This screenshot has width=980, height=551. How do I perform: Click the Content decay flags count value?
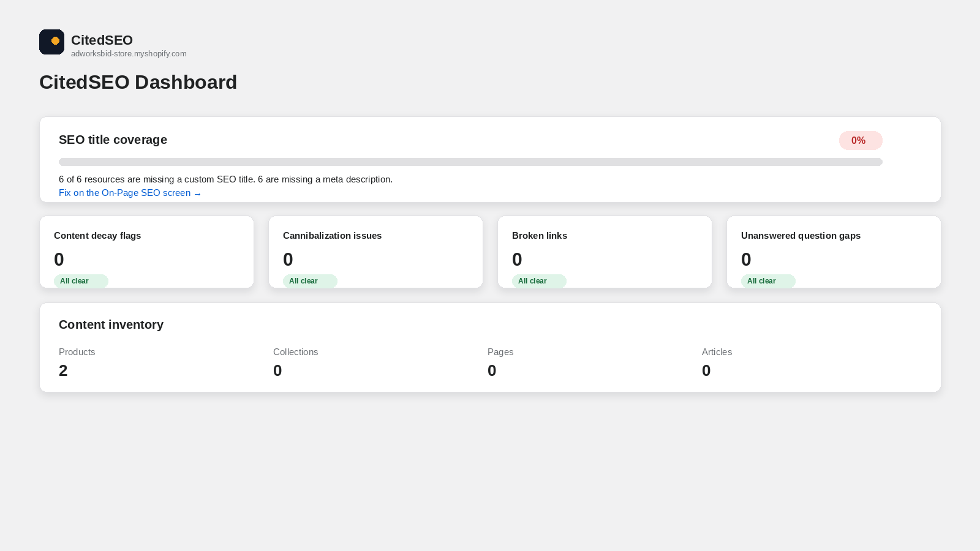(x=59, y=260)
